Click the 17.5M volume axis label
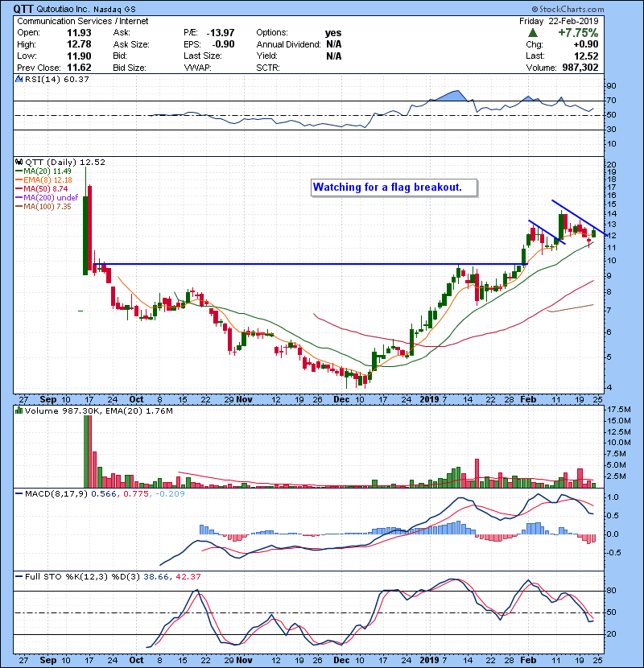Screen dimensions: 644x668 click(619, 410)
